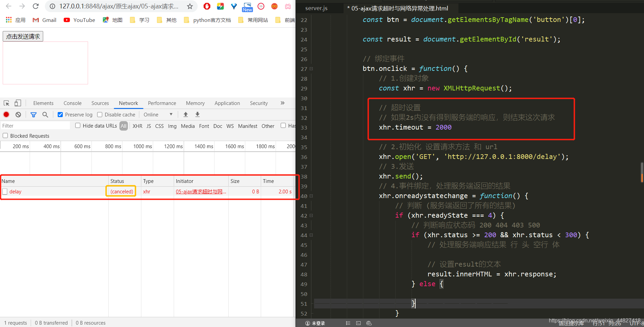Switch to server.js editor tab
Viewport: 644px width, 327px height.
point(316,8)
